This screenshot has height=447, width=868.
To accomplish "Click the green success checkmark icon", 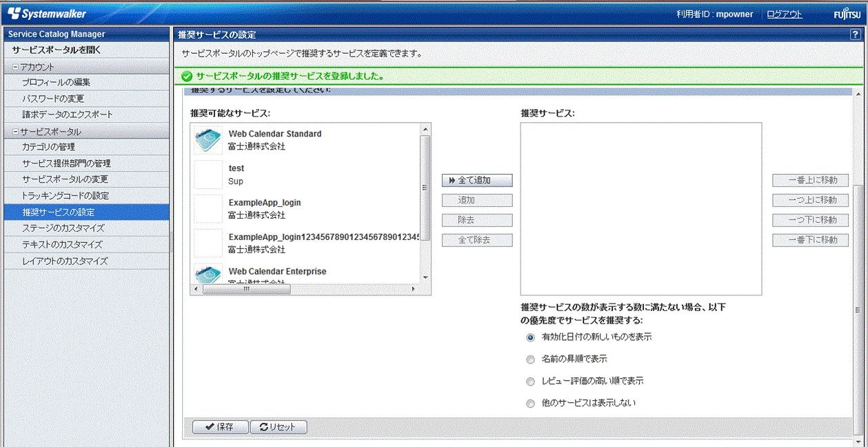I will coord(187,76).
